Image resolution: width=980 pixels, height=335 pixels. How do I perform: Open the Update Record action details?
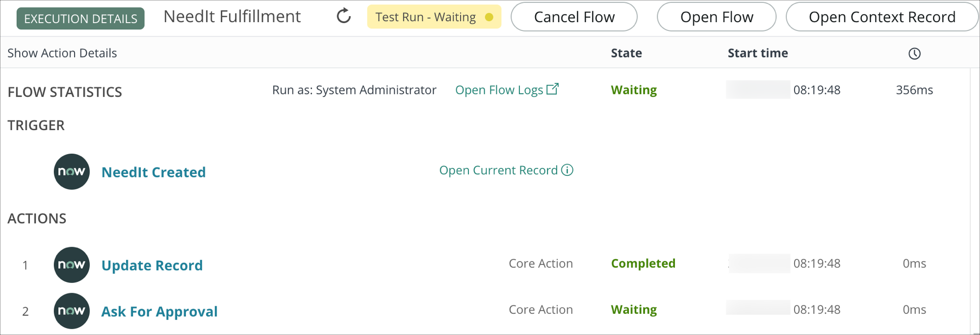tap(152, 265)
